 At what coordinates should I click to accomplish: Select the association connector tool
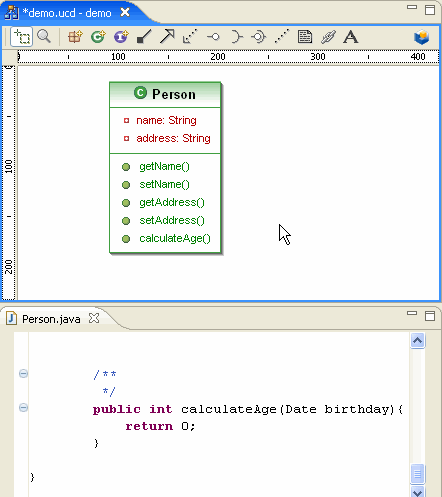click(144, 37)
